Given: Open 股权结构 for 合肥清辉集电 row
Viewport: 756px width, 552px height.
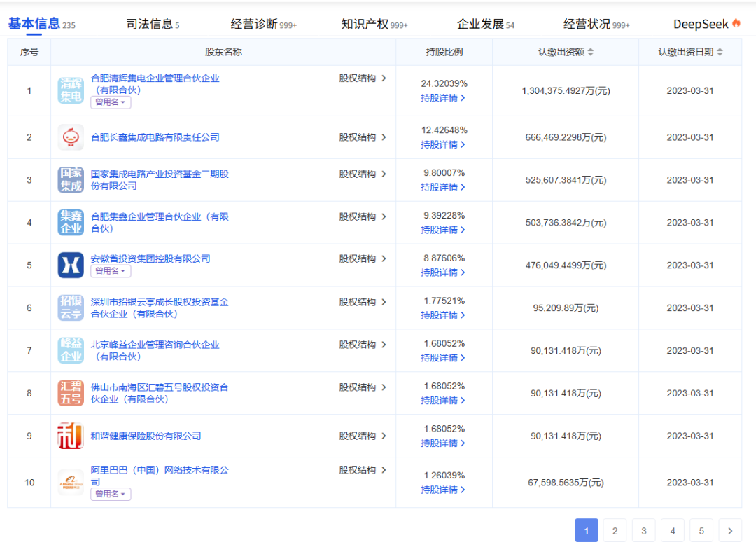Looking at the screenshot, I should pos(363,78).
